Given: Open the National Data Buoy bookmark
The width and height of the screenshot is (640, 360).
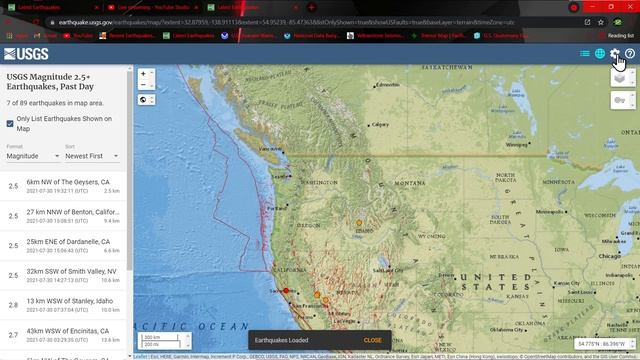Looking at the screenshot, I should [311, 36].
